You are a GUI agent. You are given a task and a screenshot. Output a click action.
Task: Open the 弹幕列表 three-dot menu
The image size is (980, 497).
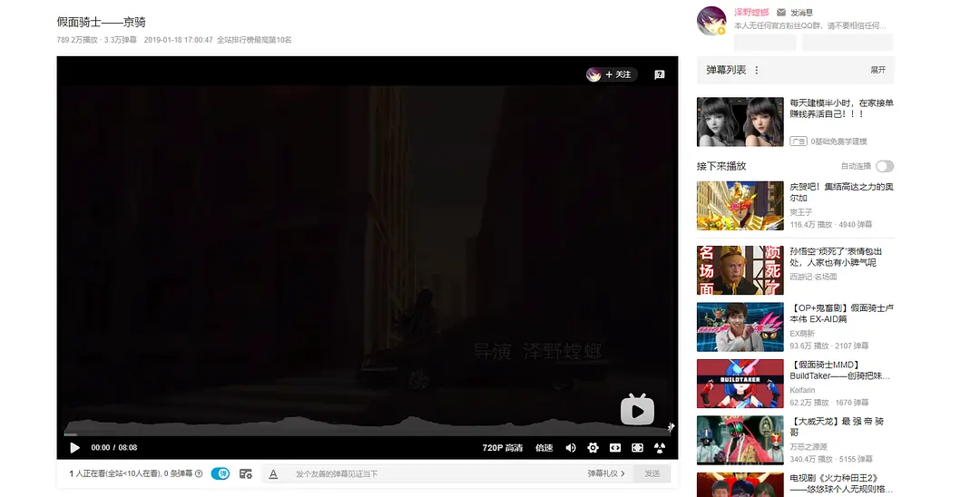click(757, 70)
